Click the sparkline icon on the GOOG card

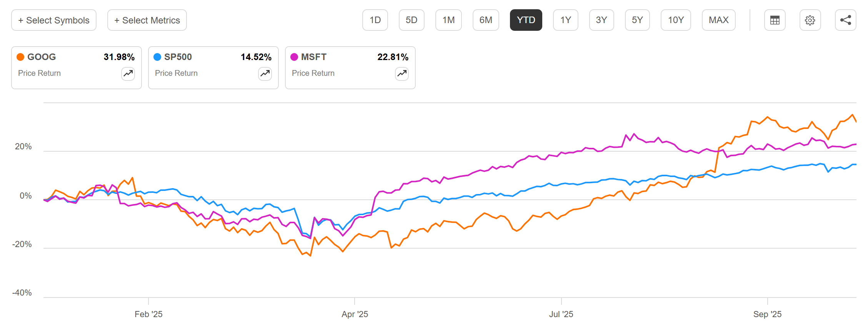pos(128,74)
